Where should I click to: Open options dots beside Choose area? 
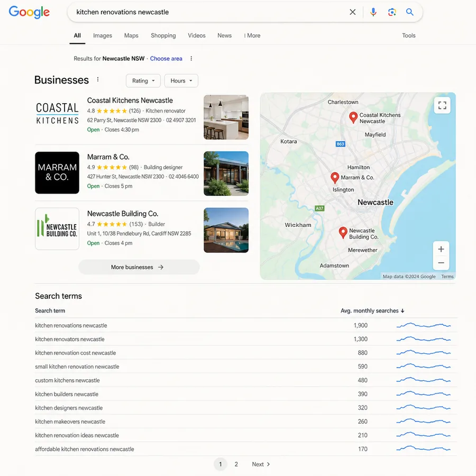[x=191, y=59]
